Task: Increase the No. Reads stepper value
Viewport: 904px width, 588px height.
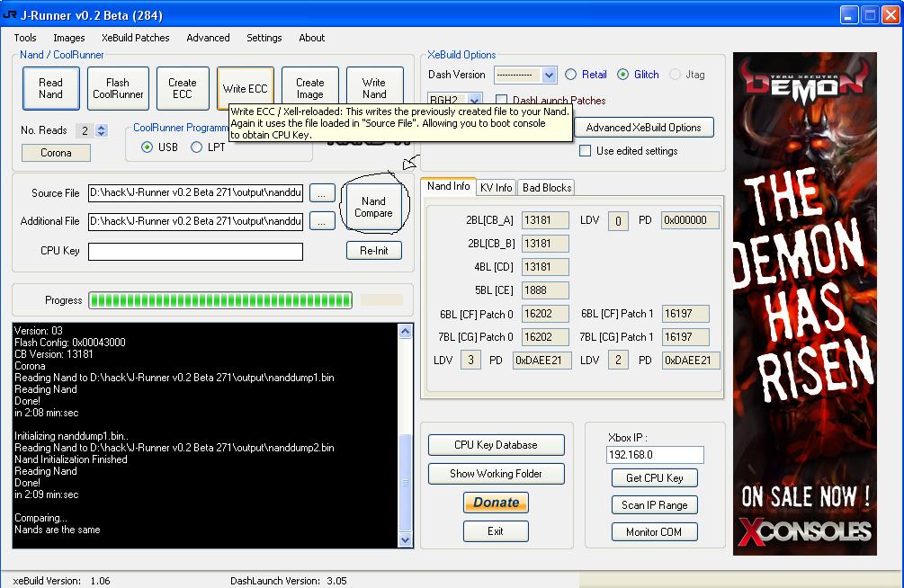Action: click(102, 127)
